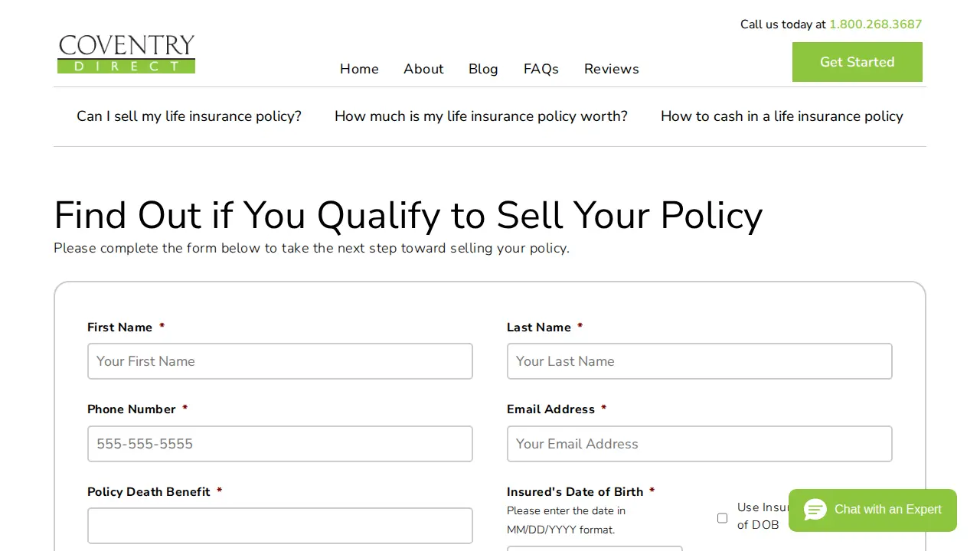Click 'Please enter the date in MM/DD/YYYY' hint
Screen dimensions: 980x551
566,520
